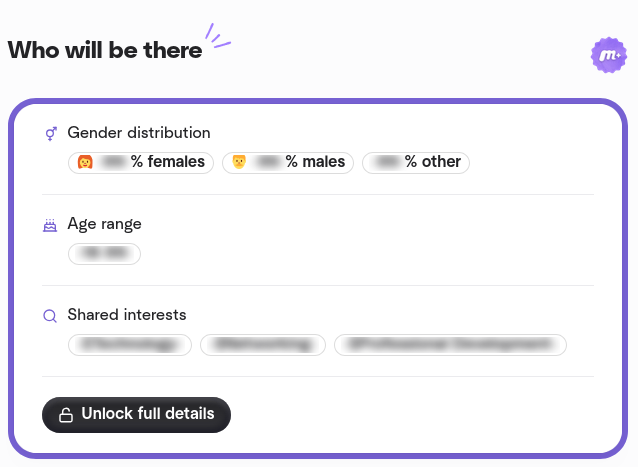Click the Shared interests label
This screenshot has width=638, height=467.
[127, 315]
